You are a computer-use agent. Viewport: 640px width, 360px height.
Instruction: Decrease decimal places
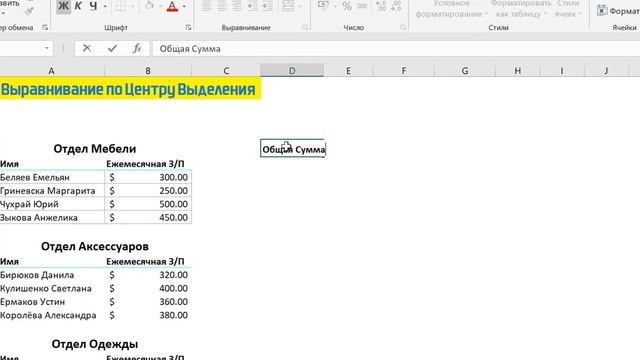click(396, 6)
